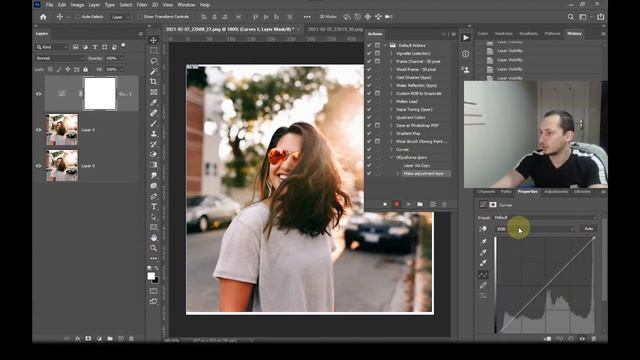Image resolution: width=640 pixels, height=360 pixels.
Task: Expand the Quadrant Colors action
Action: tap(391, 118)
